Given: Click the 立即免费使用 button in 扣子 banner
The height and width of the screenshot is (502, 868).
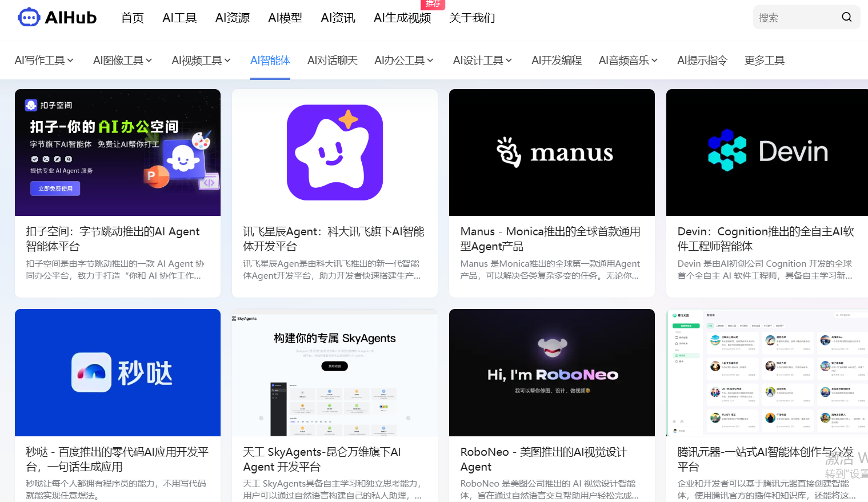Looking at the screenshot, I should tap(55, 188).
